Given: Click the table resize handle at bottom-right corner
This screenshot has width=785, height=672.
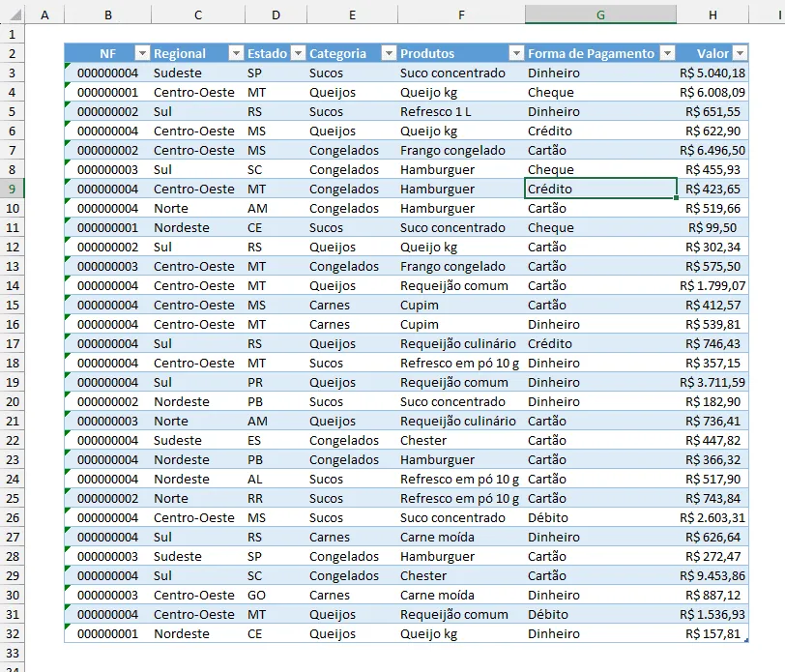Looking at the screenshot, I should [x=746, y=640].
